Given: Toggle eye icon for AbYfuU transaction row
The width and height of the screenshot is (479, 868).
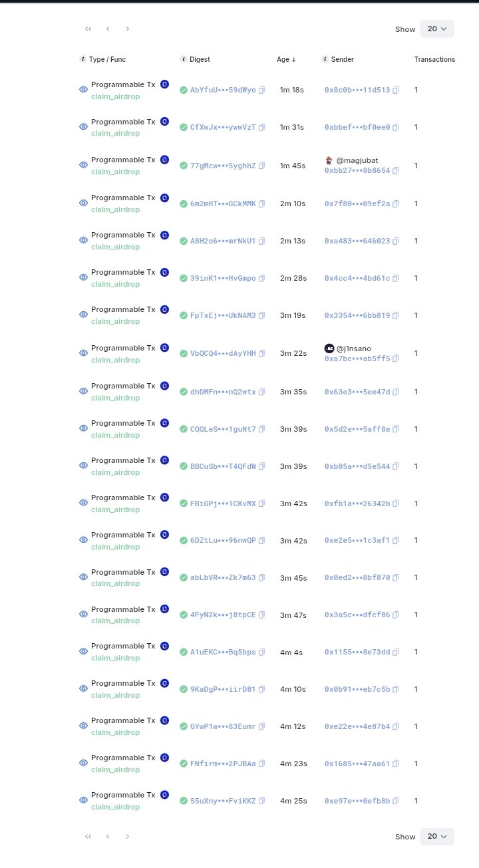Looking at the screenshot, I should 84,89.
